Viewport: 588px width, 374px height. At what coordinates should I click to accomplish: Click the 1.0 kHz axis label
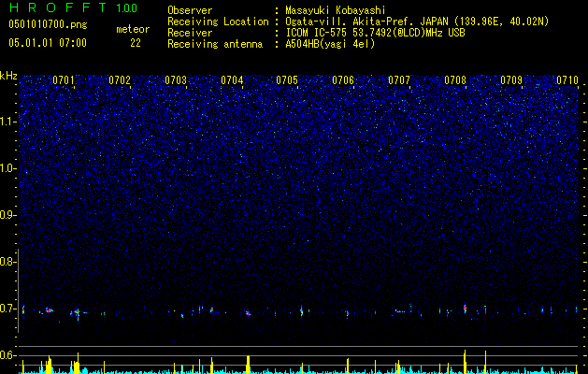point(7,168)
